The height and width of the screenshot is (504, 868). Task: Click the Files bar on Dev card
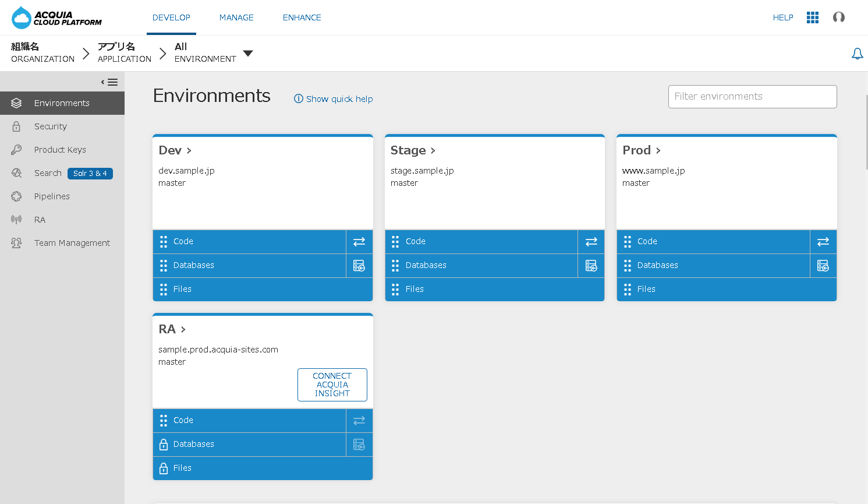[263, 290]
